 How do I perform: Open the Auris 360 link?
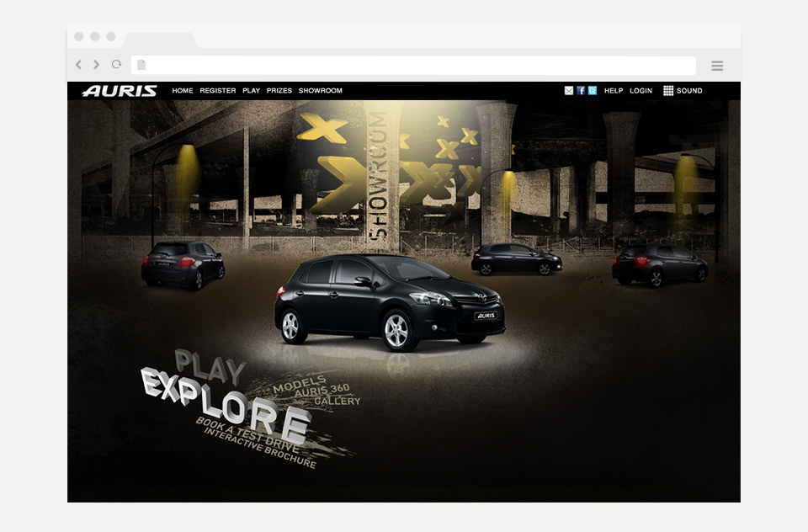322,391
